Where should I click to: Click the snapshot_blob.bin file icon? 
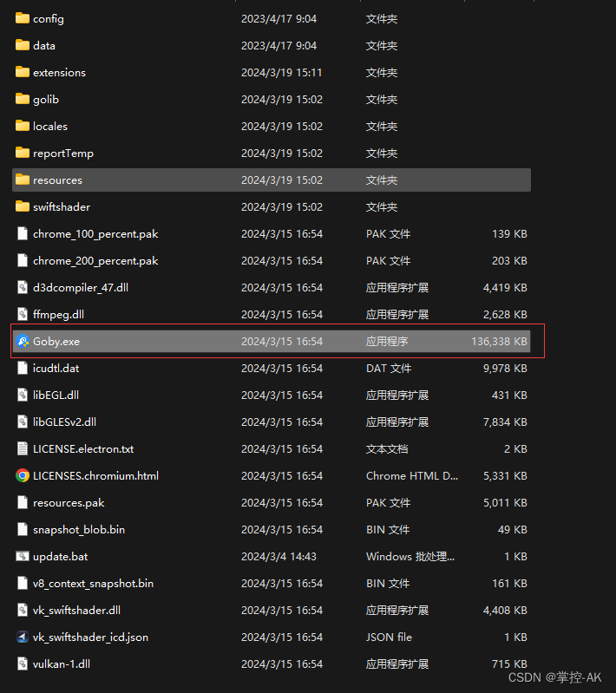tap(23, 529)
